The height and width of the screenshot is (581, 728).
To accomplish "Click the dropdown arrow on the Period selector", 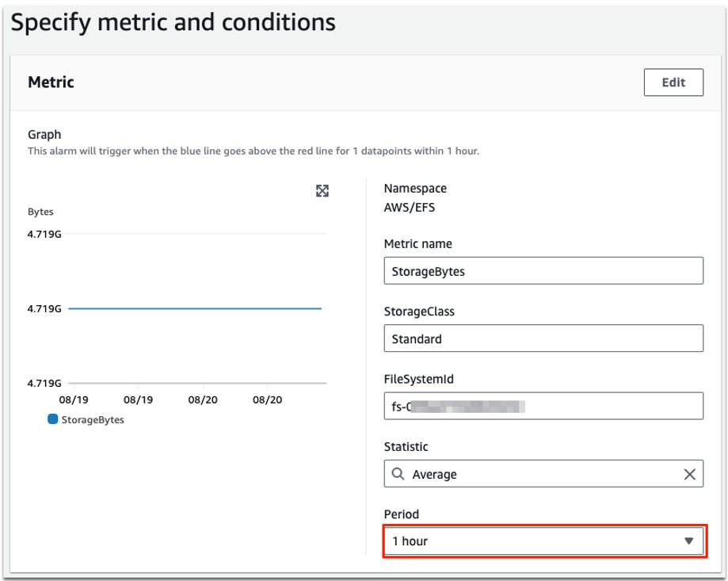I will pyautogui.click(x=690, y=541).
